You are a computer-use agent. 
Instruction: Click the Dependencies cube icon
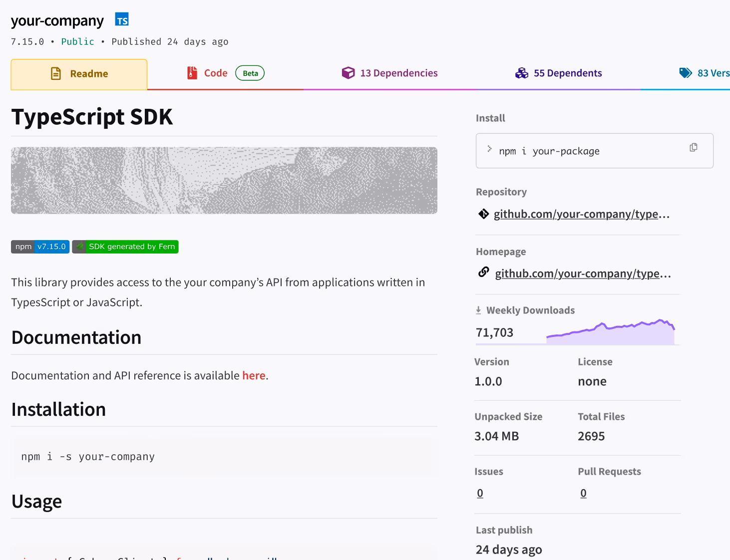tap(348, 73)
